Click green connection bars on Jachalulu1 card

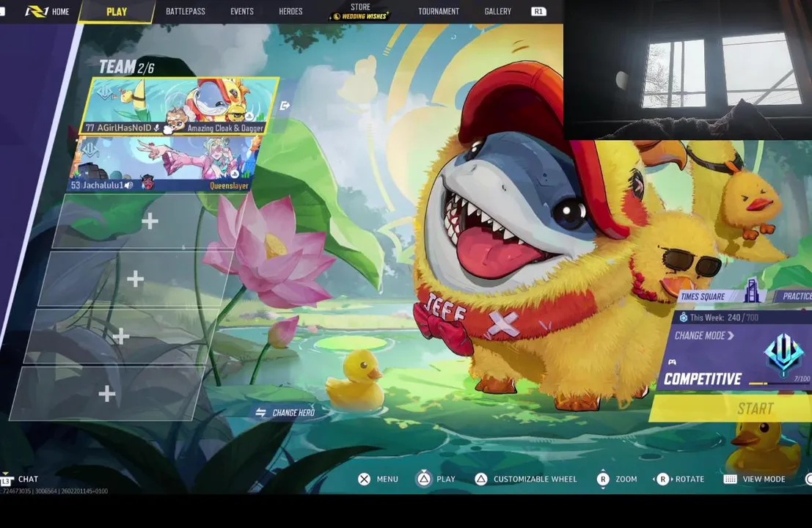(x=246, y=173)
